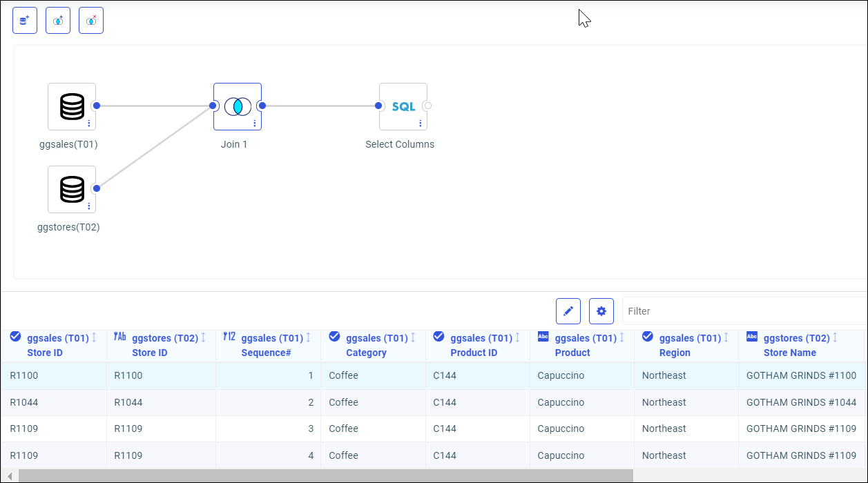Click the input connector of the Join 1 node
The height and width of the screenshot is (483, 868).
coord(213,106)
